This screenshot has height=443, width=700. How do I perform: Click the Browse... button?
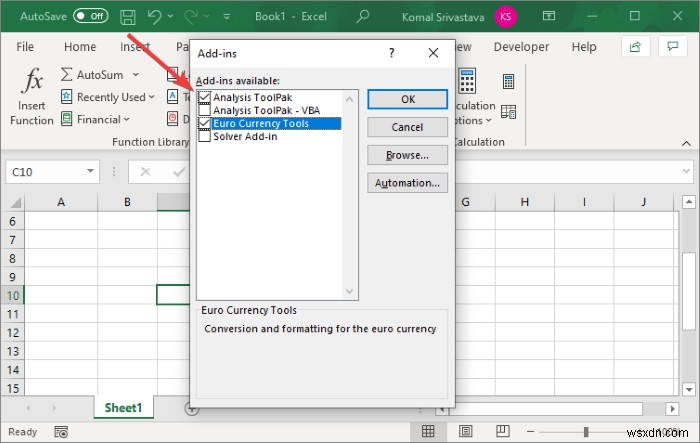[408, 155]
